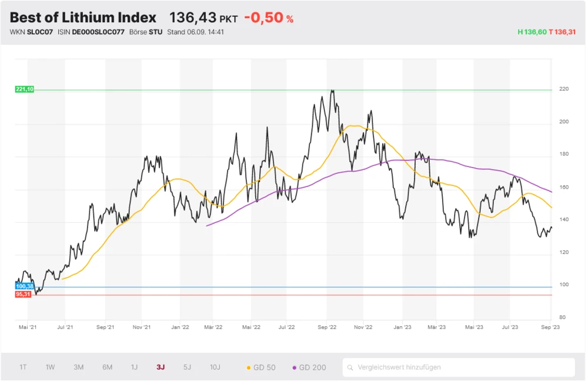Display the 10J chart history
The width and height of the screenshot is (588, 382).
215,367
